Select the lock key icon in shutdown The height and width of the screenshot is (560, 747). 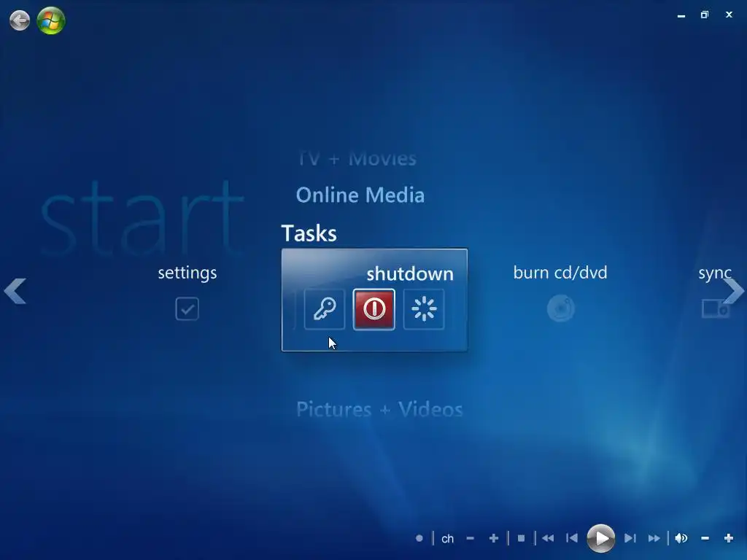pos(325,309)
